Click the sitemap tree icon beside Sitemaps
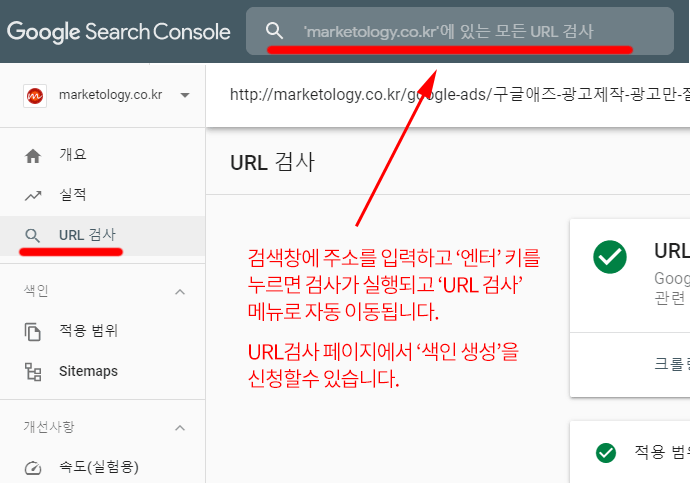 click(x=33, y=371)
